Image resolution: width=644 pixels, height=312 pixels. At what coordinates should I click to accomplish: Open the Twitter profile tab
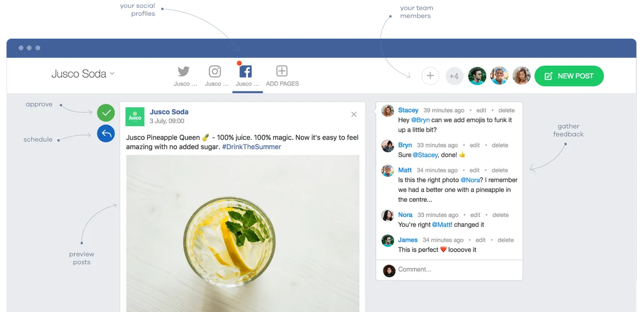[185, 76]
